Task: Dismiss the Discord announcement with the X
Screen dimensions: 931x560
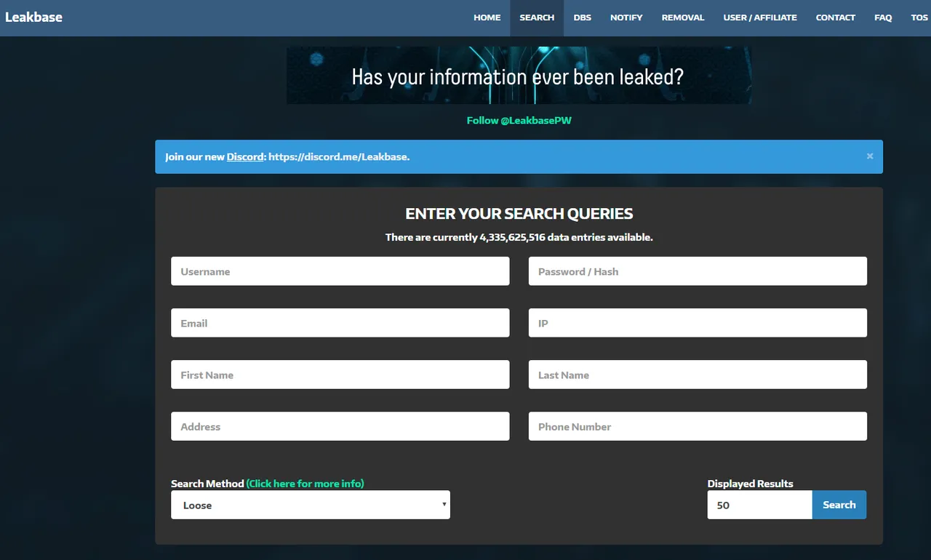Action: (869, 156)
